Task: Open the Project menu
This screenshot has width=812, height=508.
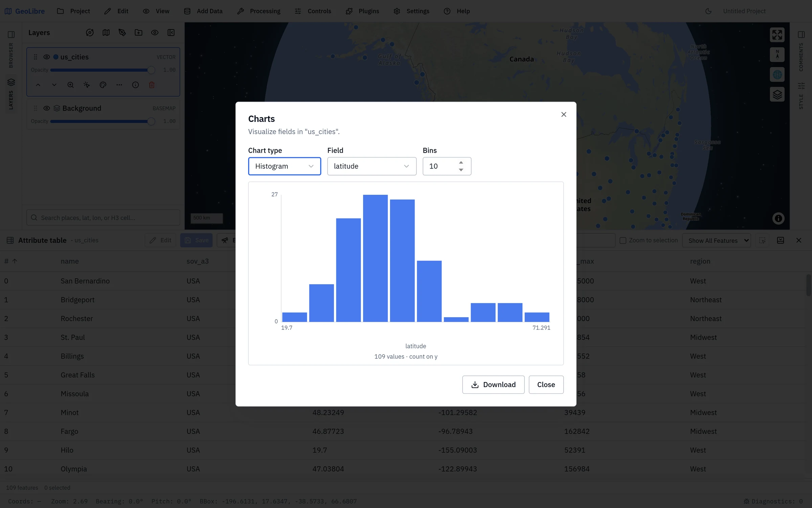Action: tap(73, 11)
